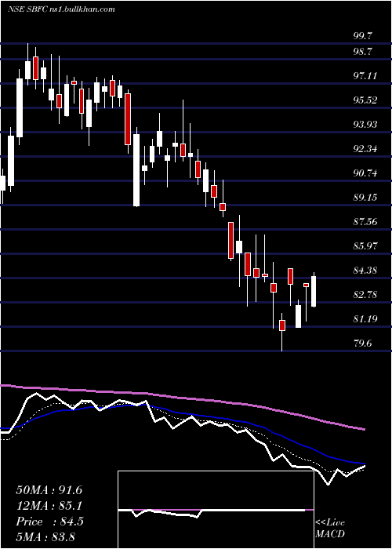
Task: Select the 79.6 price level label
Action: pos(363,344)
